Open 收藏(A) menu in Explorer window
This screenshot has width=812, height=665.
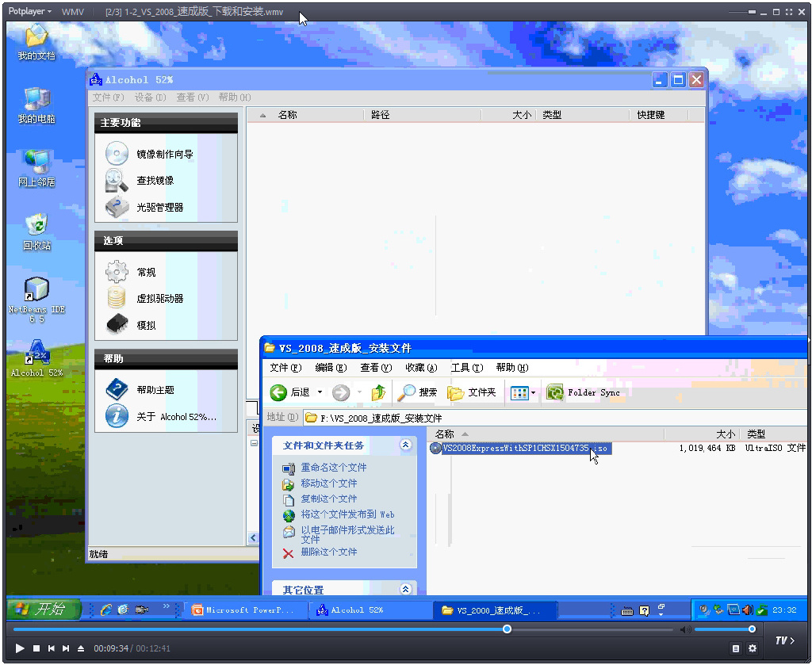(422, 368)
